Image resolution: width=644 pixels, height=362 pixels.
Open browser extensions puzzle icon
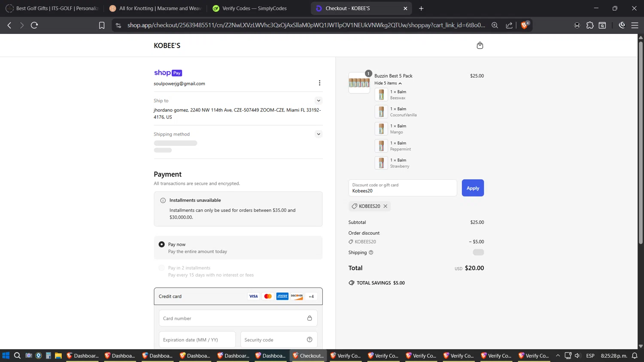(590, 25)
